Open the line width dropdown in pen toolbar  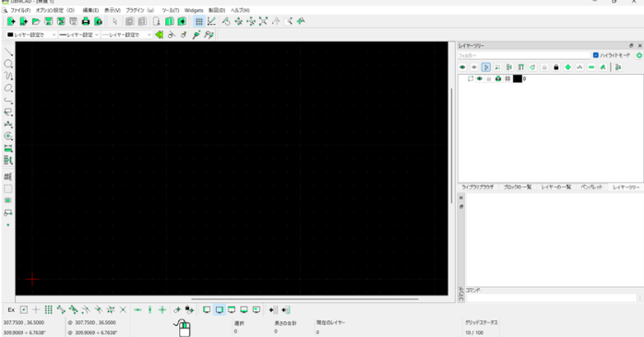(78, 35)
